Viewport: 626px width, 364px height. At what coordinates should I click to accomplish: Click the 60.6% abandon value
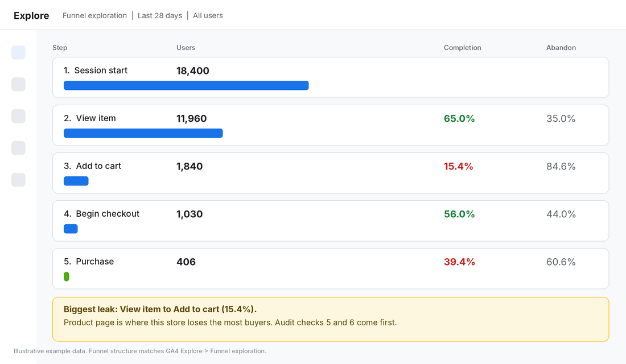[x=561, y=262]
